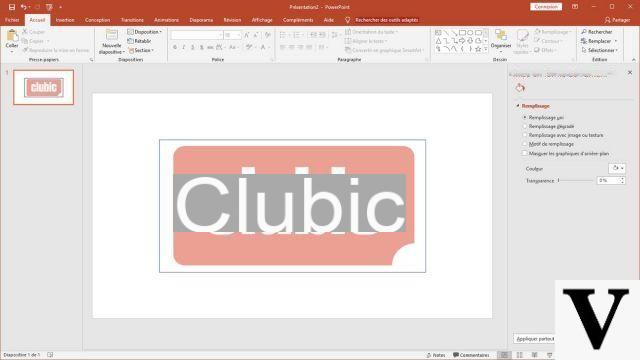Expand the shapes gallery more arrow
Screen dimensions: 640x360
click(x=486, y=49)
